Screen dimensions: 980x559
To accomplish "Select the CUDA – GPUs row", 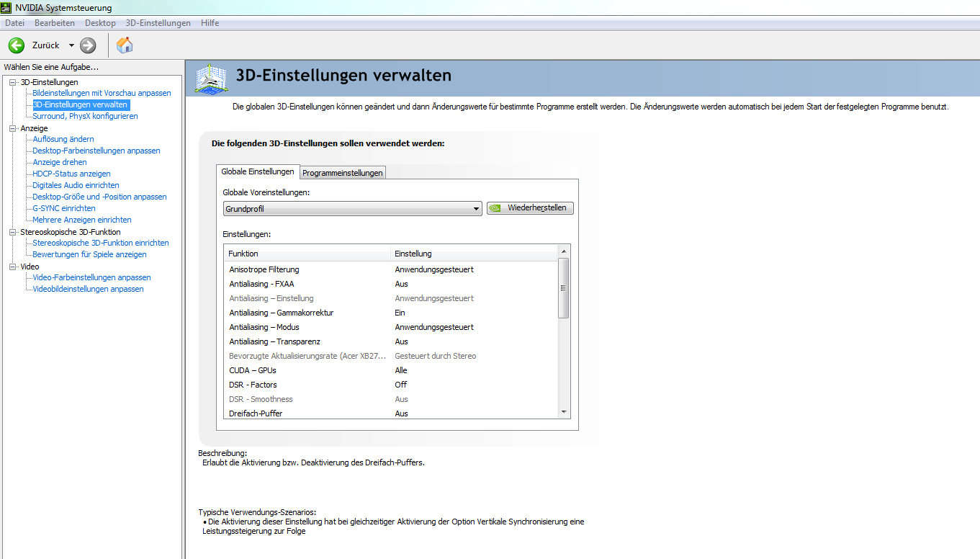I will coord(391,370).
